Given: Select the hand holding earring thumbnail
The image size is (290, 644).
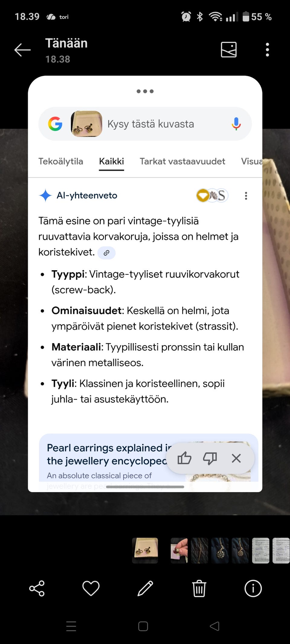Looking at the screenshot, I should coord(179,550).
